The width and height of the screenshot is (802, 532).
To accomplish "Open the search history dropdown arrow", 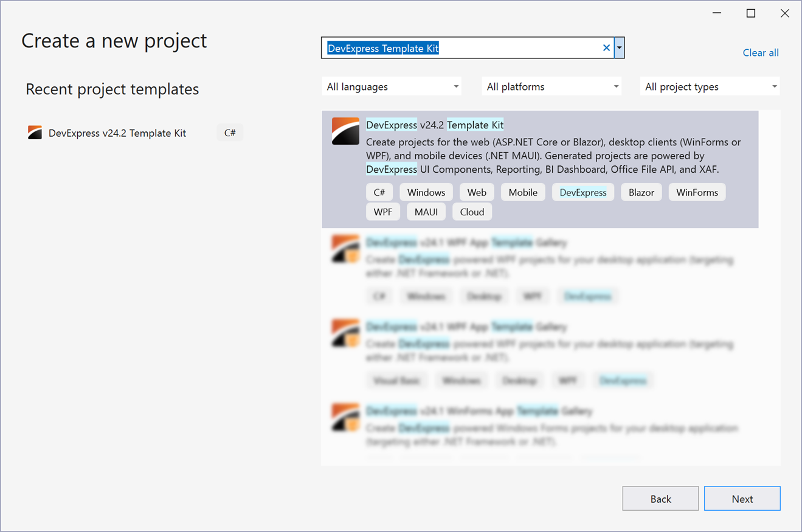I will pos(619,48).
